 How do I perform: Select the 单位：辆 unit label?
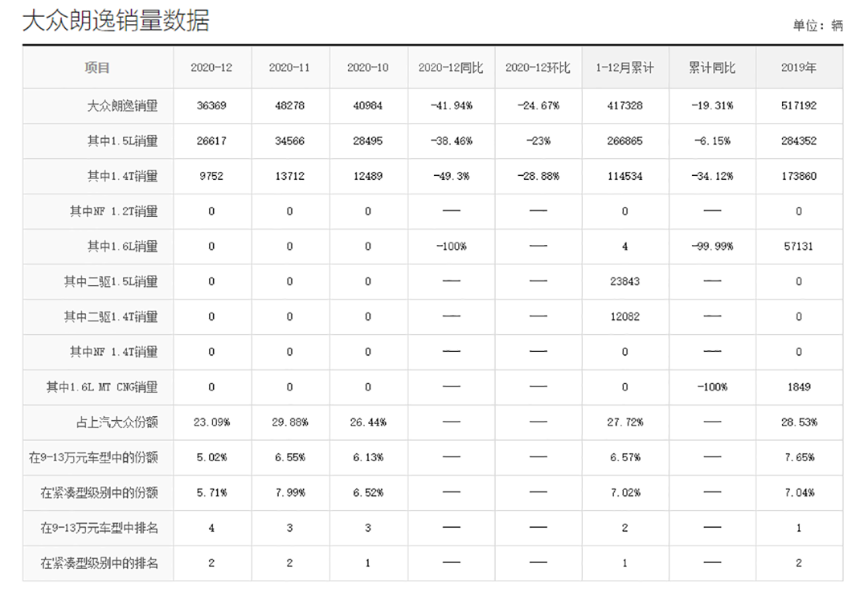coord(817,26)
